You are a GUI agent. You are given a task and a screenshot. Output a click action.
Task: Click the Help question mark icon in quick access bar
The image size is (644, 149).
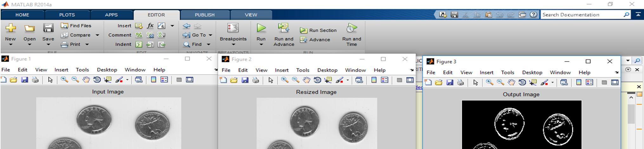534,15
